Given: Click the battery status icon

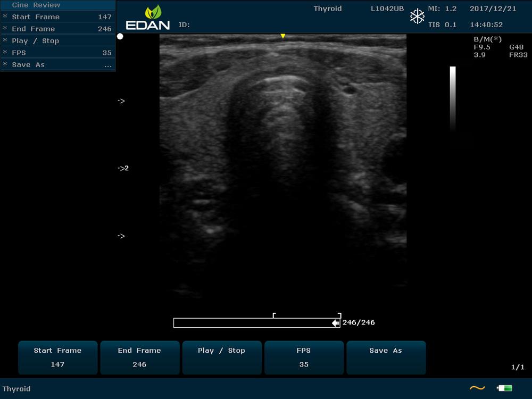Looking at the screenshot, I should tap(504, 388).
